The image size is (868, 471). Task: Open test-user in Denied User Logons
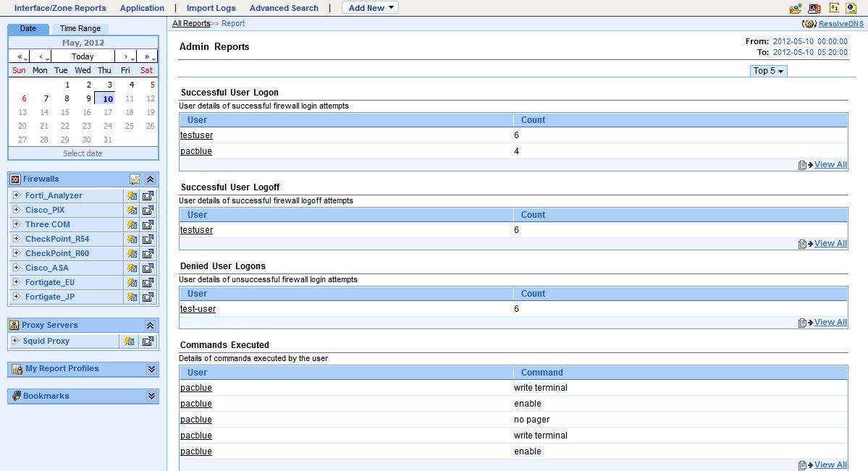(198, 309)
